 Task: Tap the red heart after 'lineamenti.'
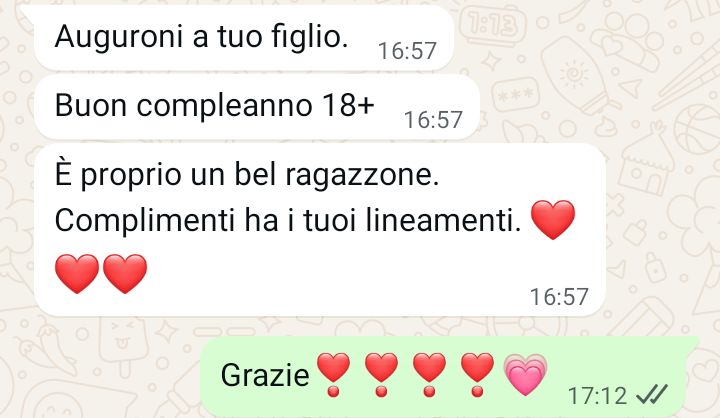tap(553, 220)
